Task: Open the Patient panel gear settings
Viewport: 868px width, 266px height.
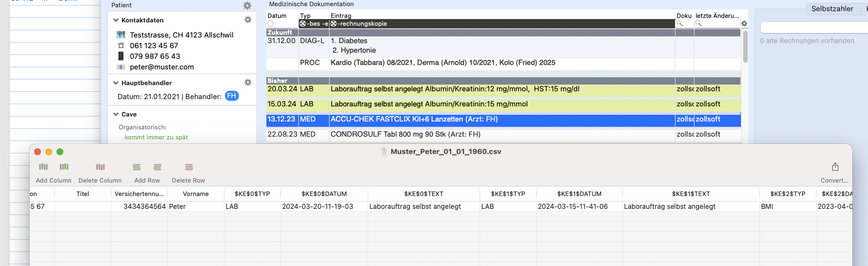Action: [247, 6]
